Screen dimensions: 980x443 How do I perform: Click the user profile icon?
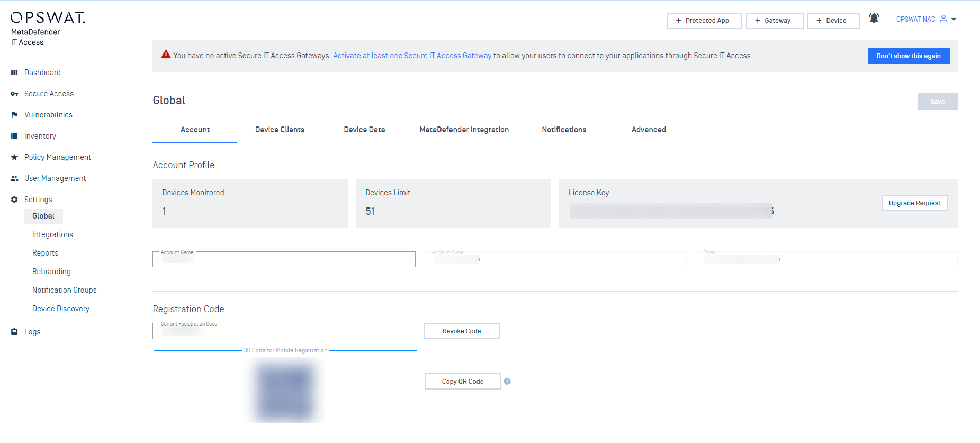pyautogui.click(x=943, y=19)
